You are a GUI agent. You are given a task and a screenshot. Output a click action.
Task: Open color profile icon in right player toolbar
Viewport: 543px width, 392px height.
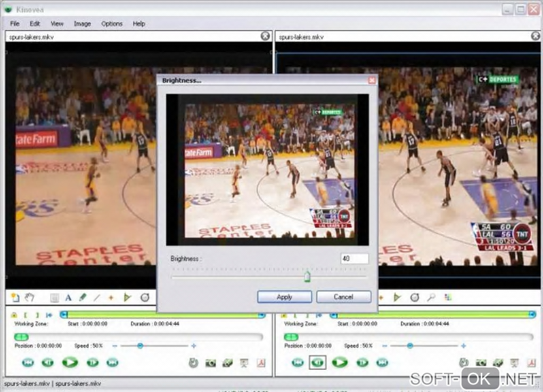448,297
